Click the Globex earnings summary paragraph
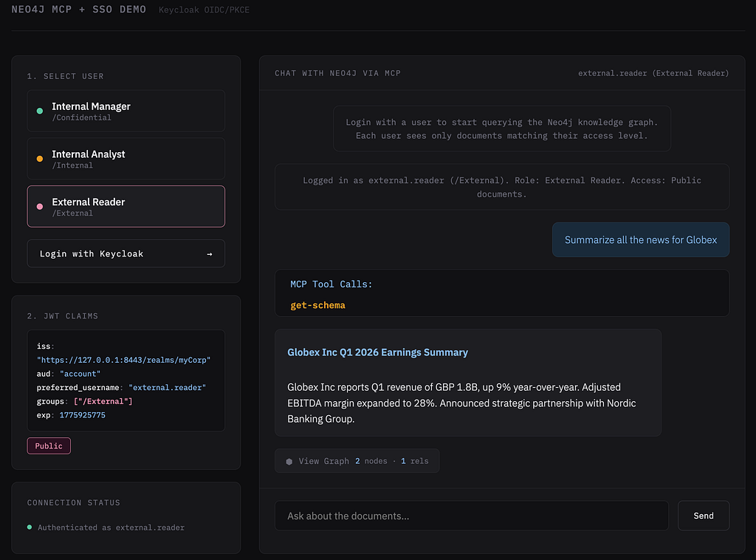 pos(461,403)
